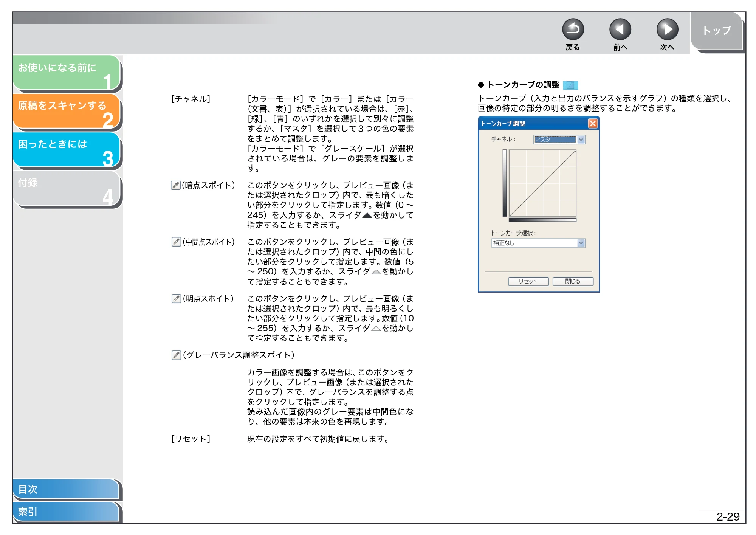The height and width of the screenshot is (535, 756).
Task: Click the 現在の設定をすべて初期値に戻します text
Action: [x=318, y=439]
